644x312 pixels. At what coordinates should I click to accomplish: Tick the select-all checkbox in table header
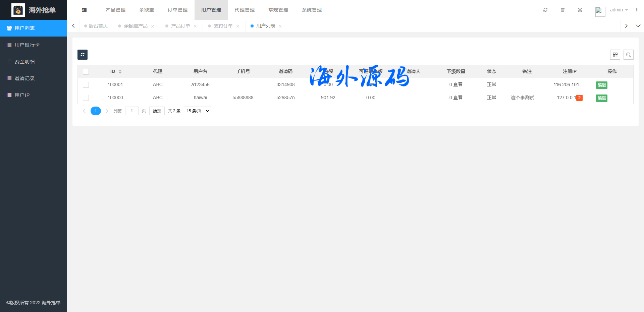86,72
